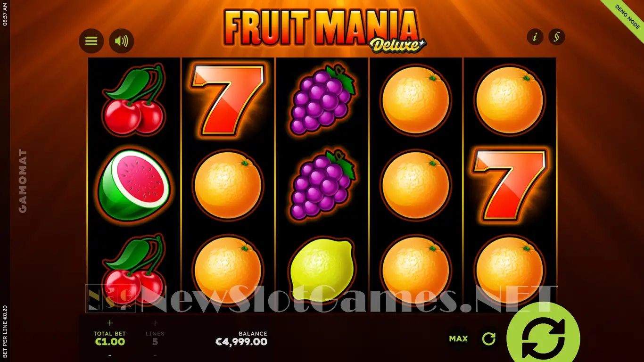Screen dimensions: 644x362
Task: Open the paragraph rules icon
Action: tap(557, 37)
